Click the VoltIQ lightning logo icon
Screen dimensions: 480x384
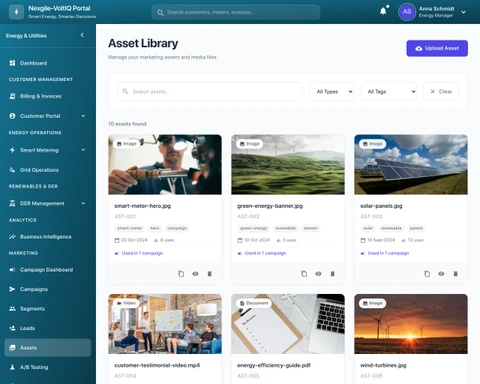pos(16,12)
